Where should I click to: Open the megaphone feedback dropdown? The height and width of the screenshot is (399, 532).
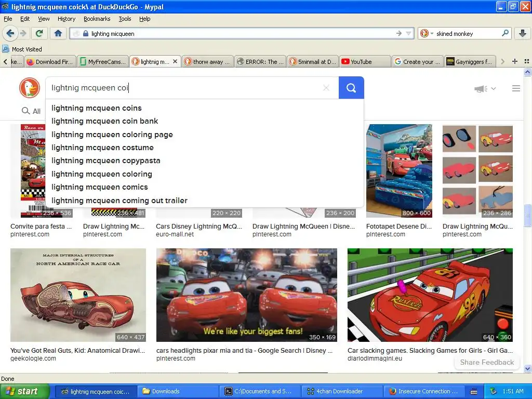pos(485,88)
